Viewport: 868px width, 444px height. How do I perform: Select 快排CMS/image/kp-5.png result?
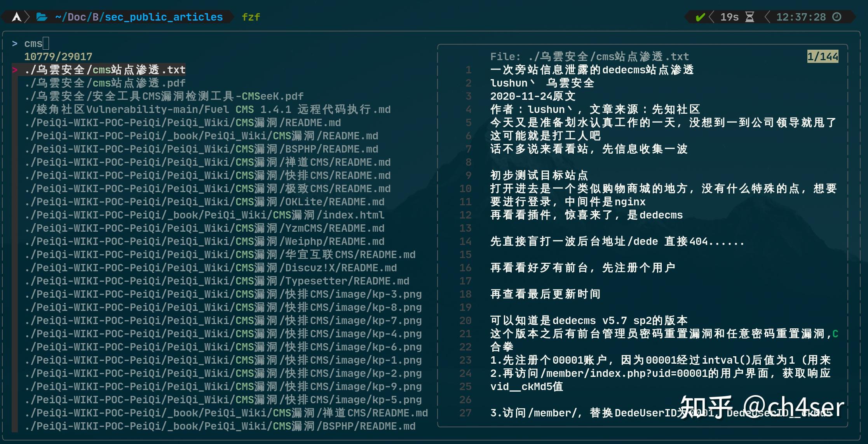click(223, 400)
